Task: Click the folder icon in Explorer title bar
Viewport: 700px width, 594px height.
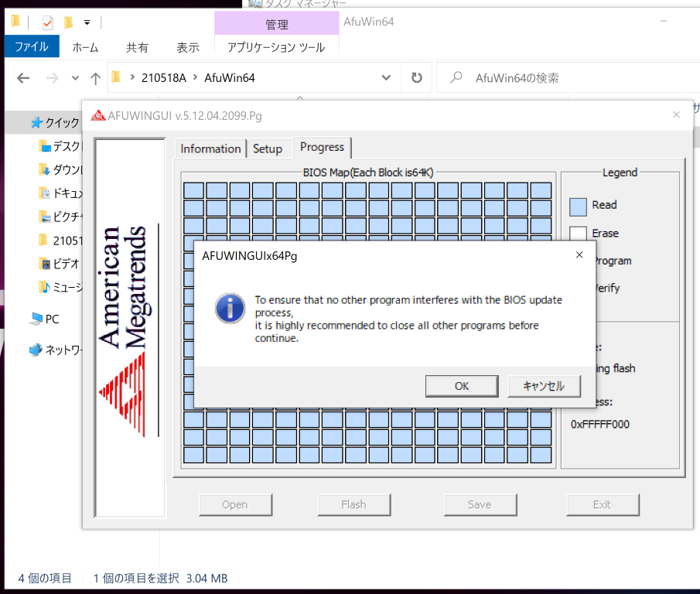Action: tap(15, 21)
